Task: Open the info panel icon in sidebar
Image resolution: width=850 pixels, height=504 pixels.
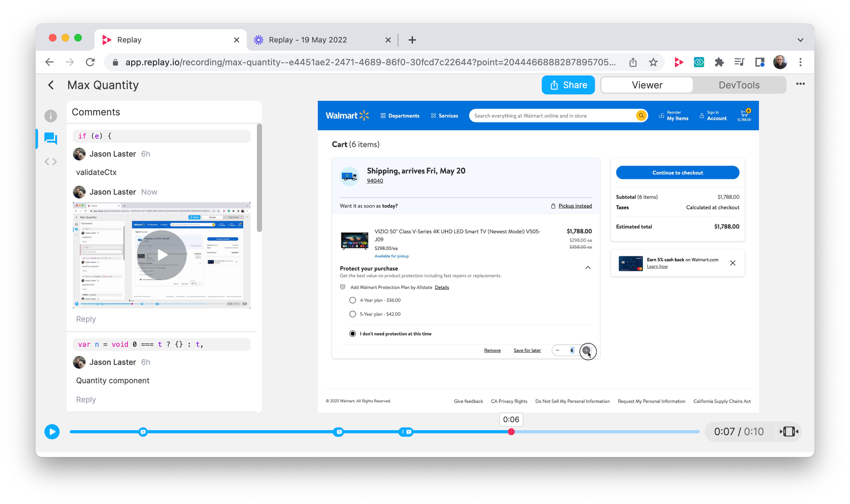Action: [51, 116]
